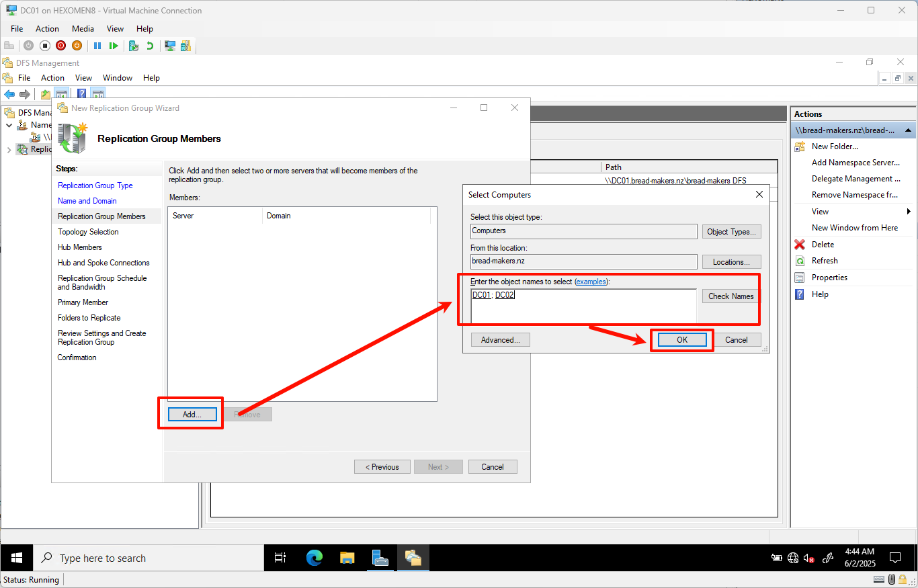The width and height of the screenshot is (918, 588).
Task: Open the Media menu
Action: tap(83, 29)
